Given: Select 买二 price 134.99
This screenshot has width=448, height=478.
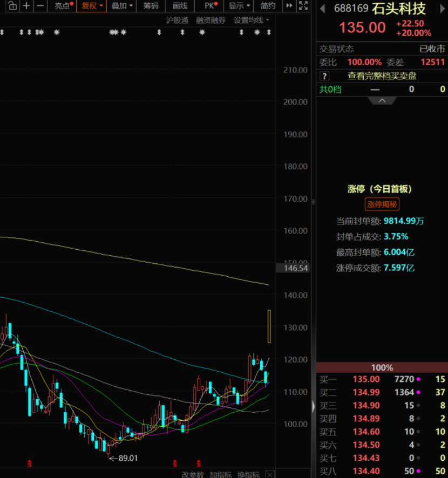Looking at the screenshot, I should 366,392.
